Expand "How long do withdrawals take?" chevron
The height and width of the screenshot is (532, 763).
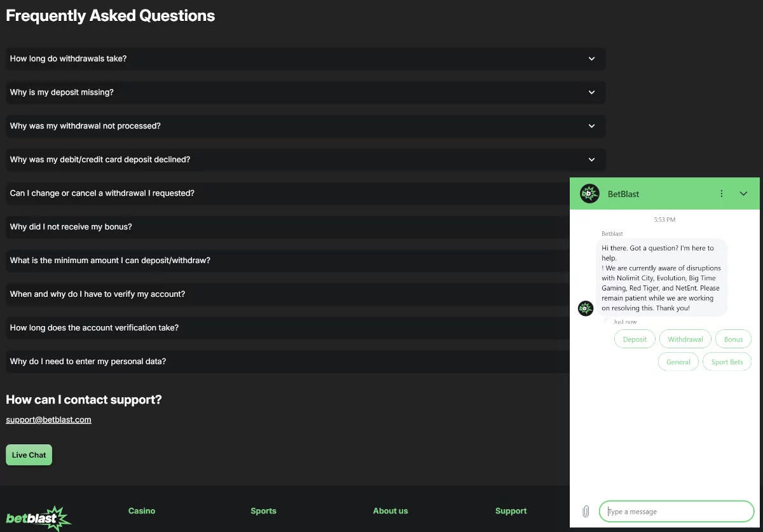(x=591, y=58)
